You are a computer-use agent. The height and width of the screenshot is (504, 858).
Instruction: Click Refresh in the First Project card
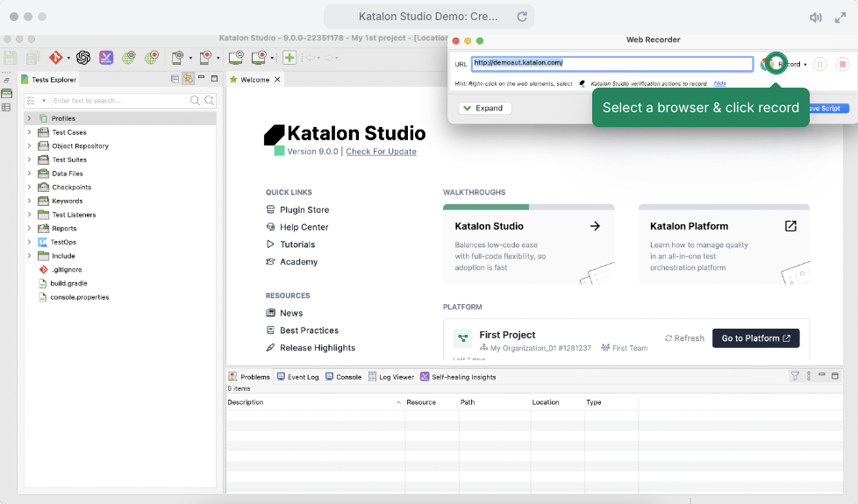tap(684, 338)
